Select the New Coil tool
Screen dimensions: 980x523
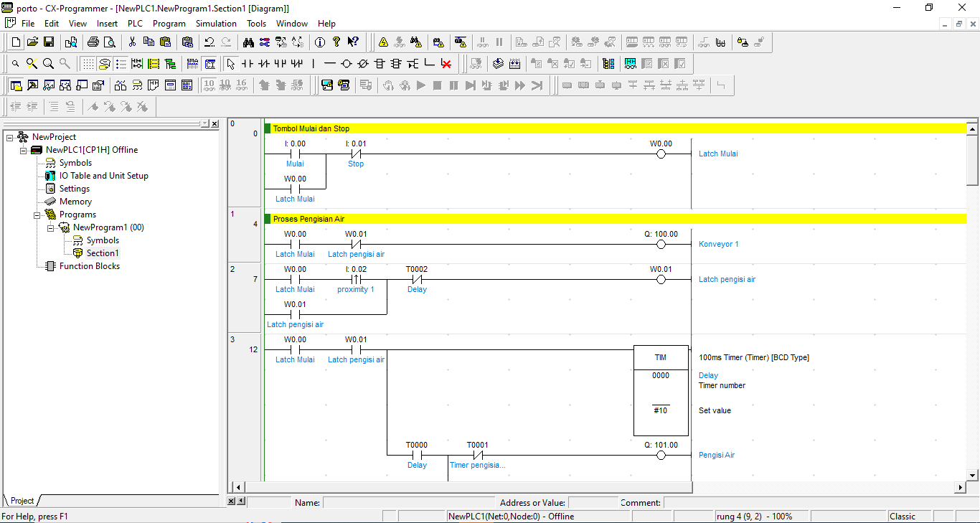(346, 64)
